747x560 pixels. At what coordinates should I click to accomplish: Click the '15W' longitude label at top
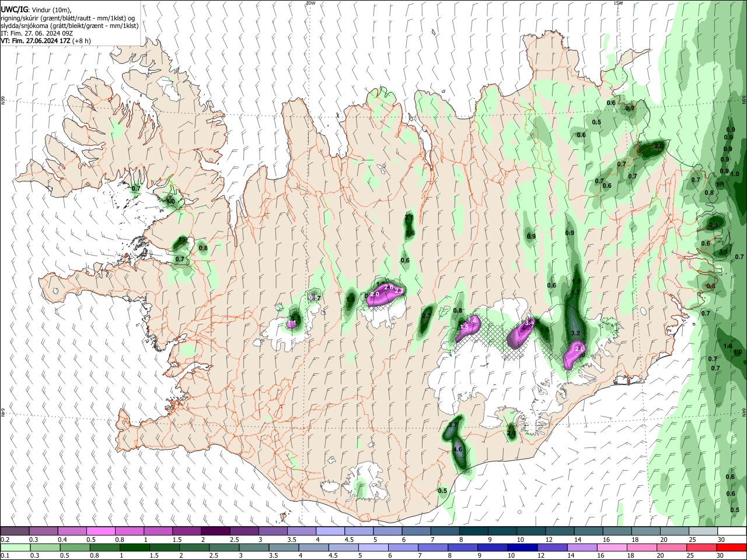pos(617,3)
